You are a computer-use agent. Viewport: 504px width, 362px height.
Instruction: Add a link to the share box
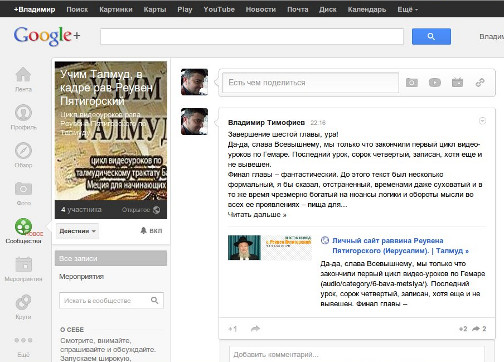pyautogui.click(x=480, y=82)
